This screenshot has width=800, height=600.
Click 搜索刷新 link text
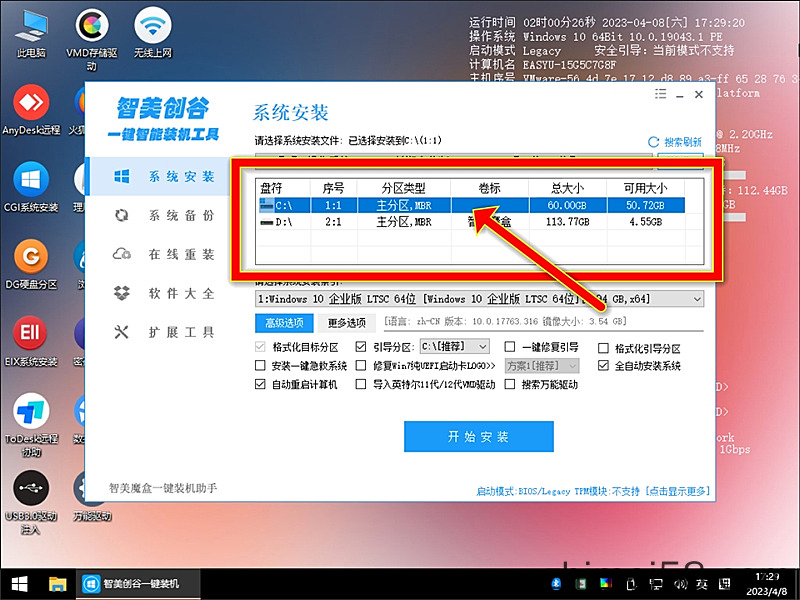pyautogui.click(x=683, y=142)
